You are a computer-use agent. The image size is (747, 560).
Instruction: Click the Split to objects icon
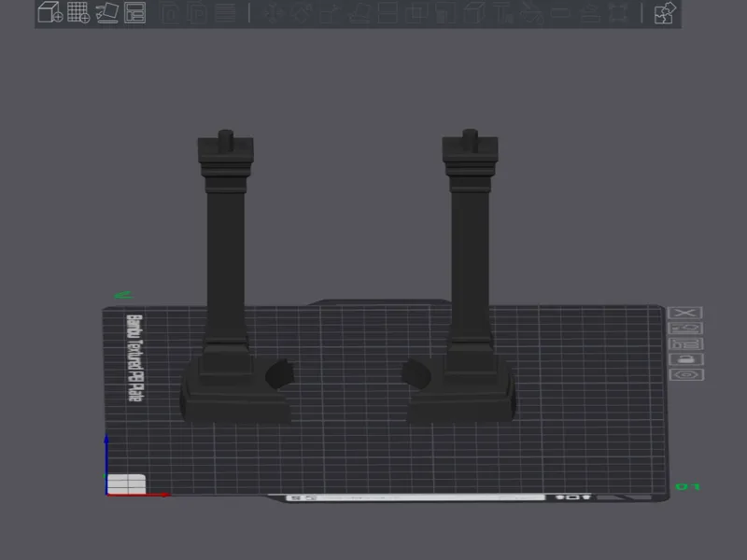pos(169,13)
